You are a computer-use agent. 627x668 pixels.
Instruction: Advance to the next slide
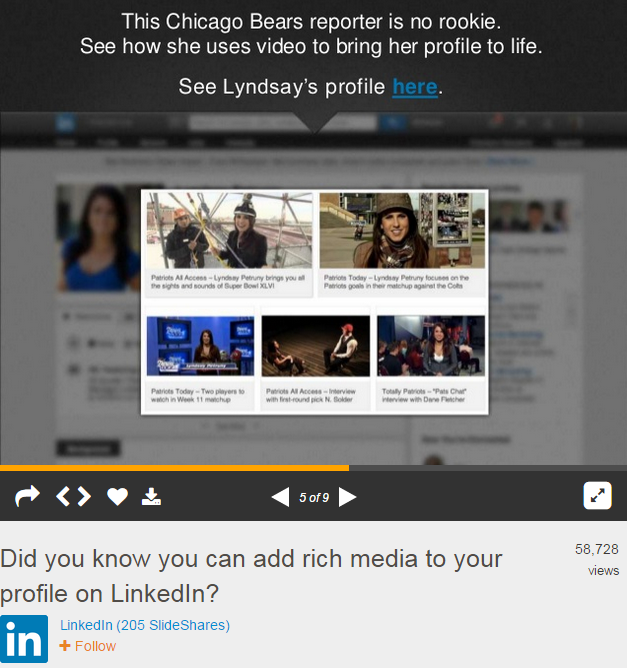pyautogui.click(x=347, y=497)
